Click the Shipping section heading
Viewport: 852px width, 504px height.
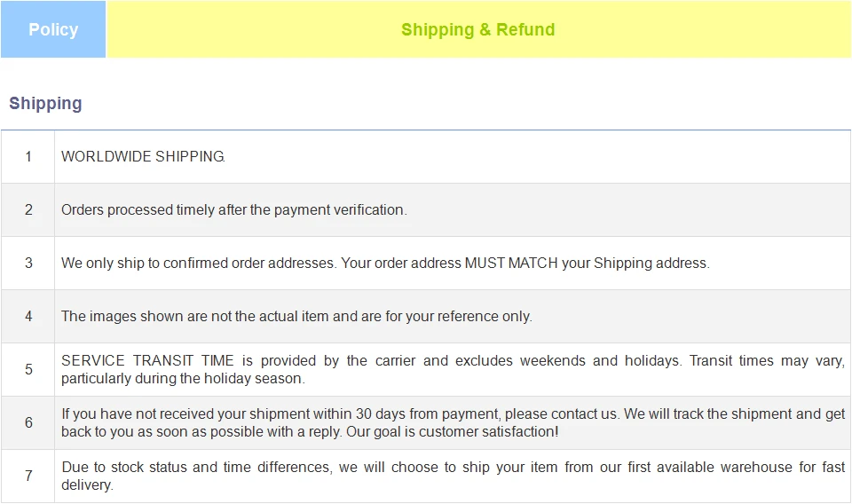[x=45, y=103]
